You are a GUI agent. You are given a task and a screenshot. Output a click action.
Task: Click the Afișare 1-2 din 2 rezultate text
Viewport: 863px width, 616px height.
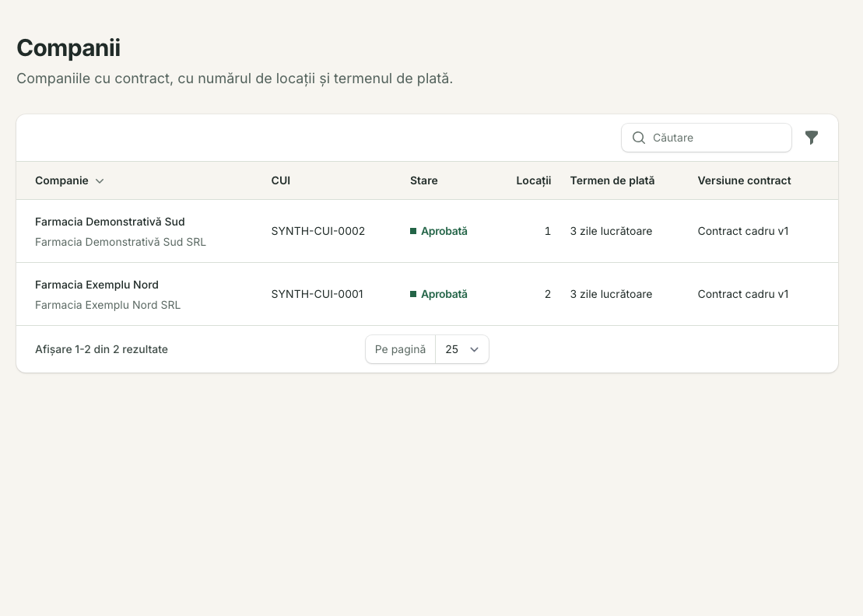pos(101,349)
